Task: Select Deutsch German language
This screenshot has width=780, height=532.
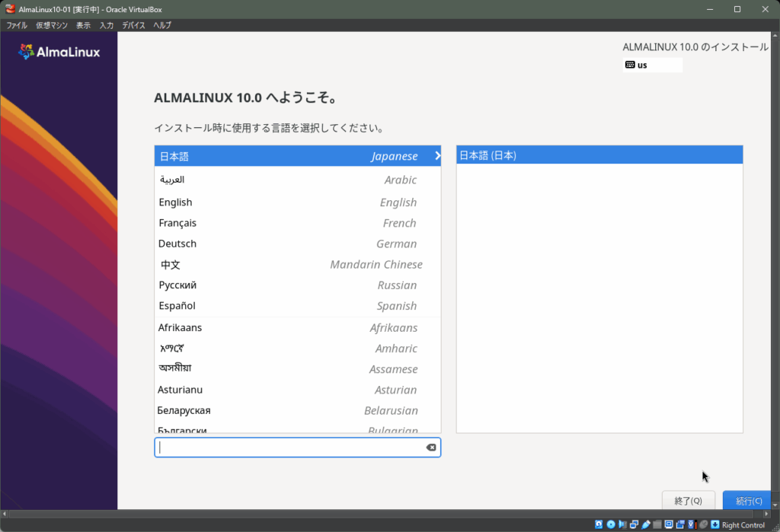Action: [298, 244]
